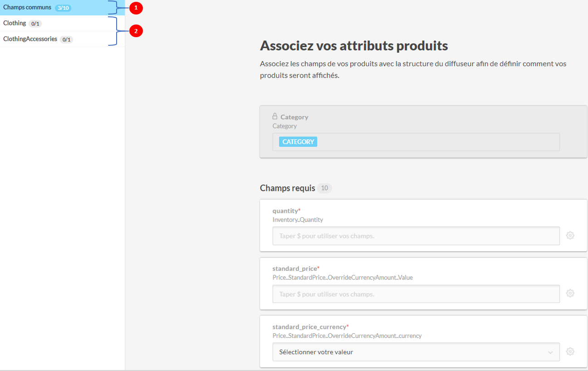Expand the currency dropdown chevron arrow
588x371 pixels.
click(550, 352)
